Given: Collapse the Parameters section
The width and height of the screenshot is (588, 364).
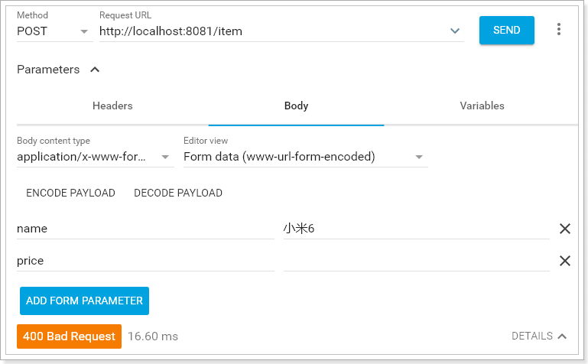Looking at the screenshot, I should click(x=95, y=70).
